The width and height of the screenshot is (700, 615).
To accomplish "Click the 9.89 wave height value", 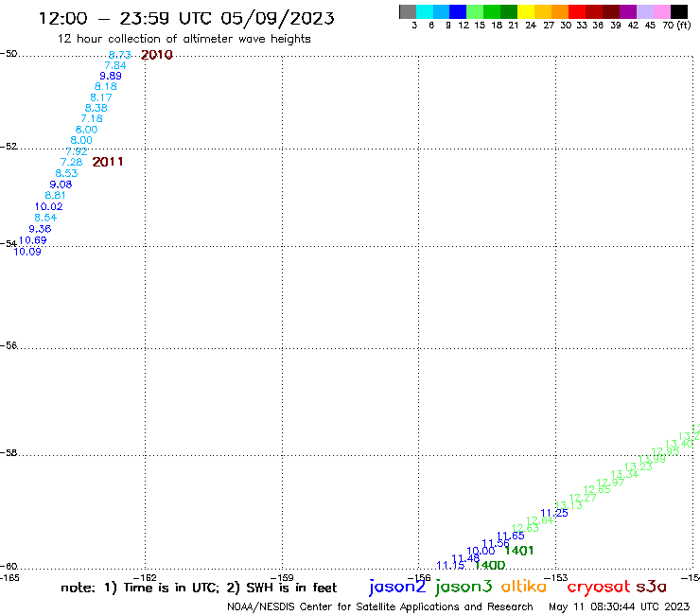I will point(111,76).
